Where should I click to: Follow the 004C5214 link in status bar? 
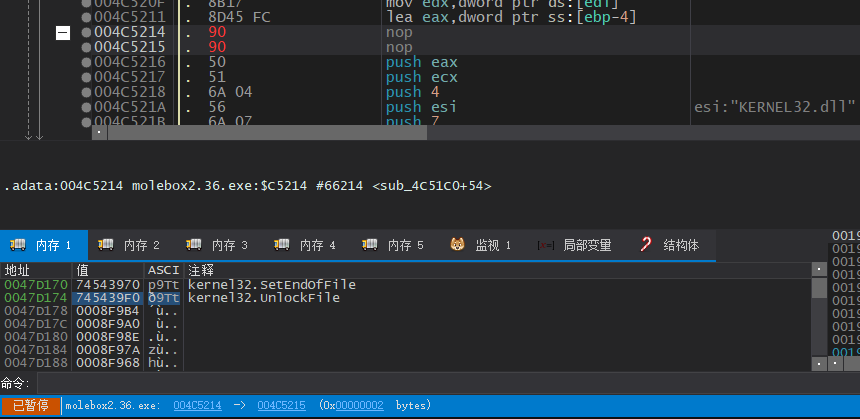(x=197, y=405)
